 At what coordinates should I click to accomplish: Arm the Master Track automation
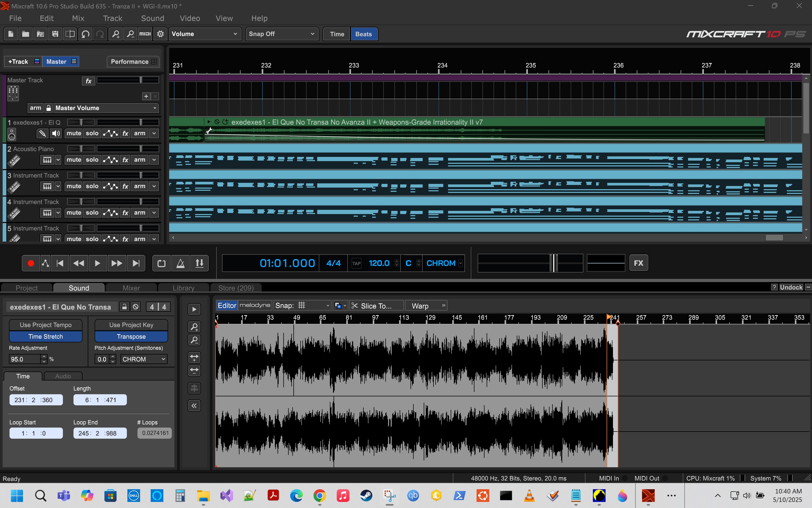pyautogui.click(x=36, y=108)
